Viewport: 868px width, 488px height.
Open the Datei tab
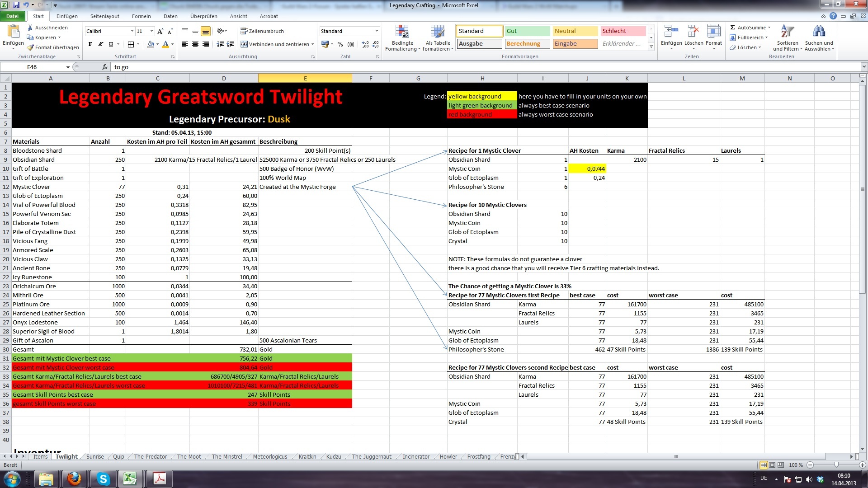(13, 16)
